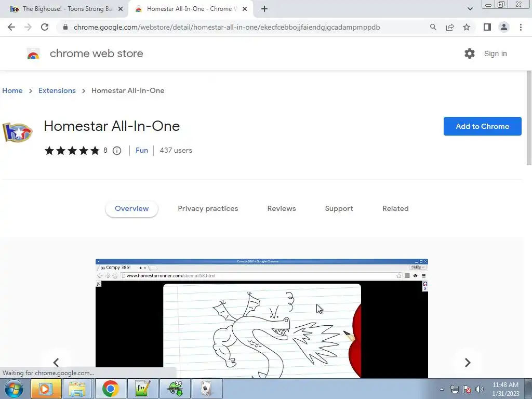Image resolution: width=532 pixels, height=399 pixels.
Task: Close the Homestar All-In-One tab
Action: [x=245, y=9]
